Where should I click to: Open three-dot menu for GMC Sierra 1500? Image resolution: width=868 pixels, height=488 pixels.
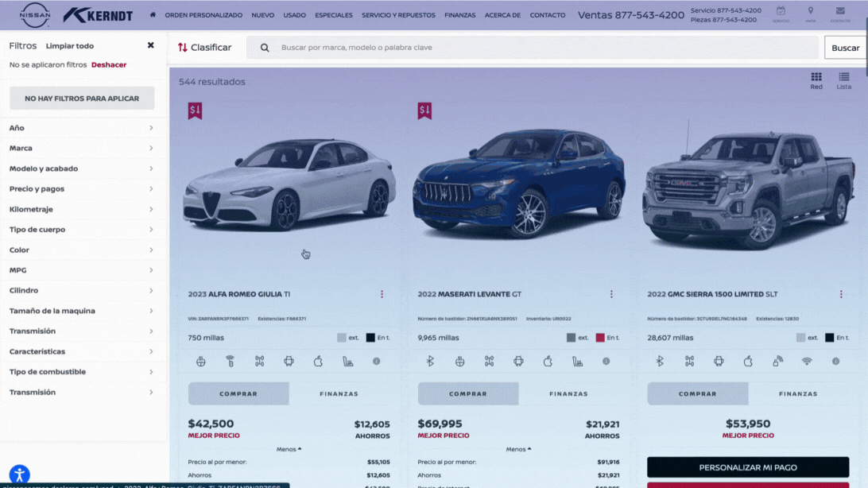click(842, 294)
